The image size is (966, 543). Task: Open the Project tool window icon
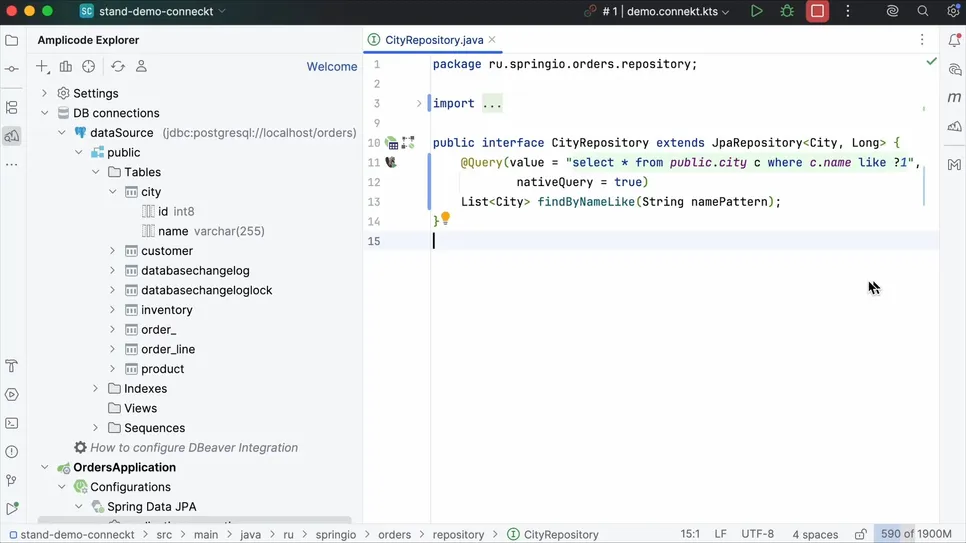pyautogui.click(x=12, y=41)
